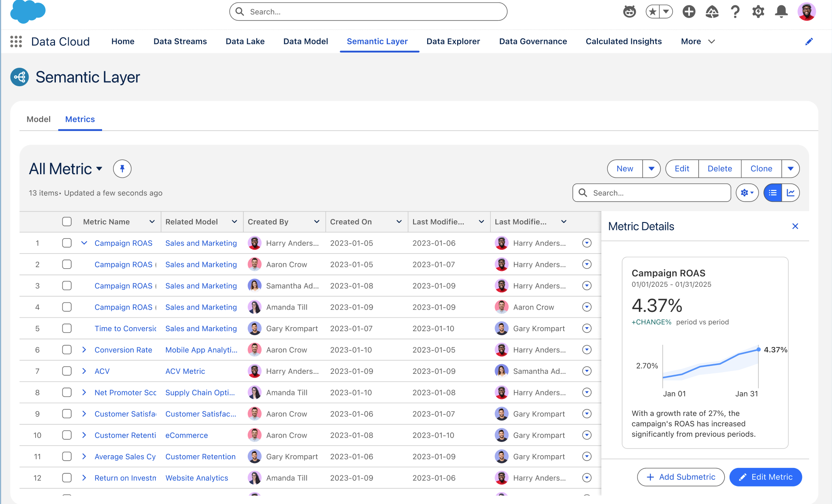Click the notifications bell icon

tap(781, 12)
